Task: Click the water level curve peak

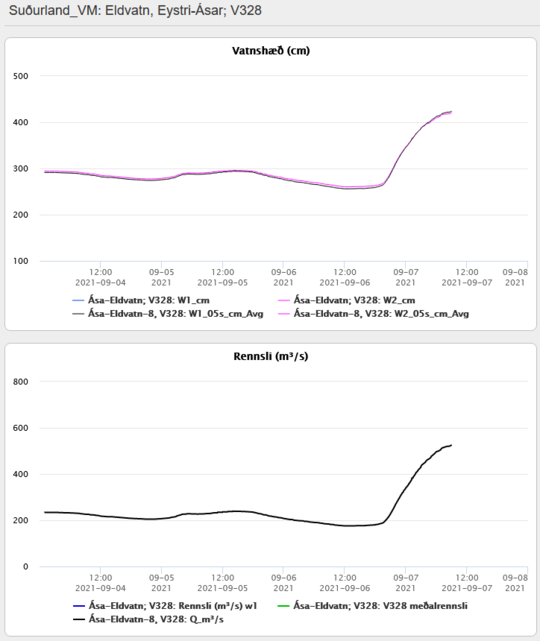Action: coord(450,112)
